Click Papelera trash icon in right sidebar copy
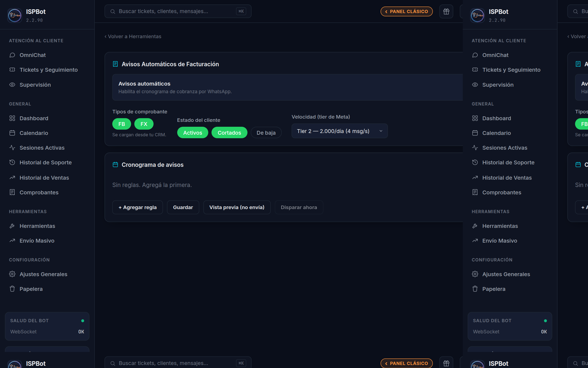 pyautogui.click(x=475, y=289)
